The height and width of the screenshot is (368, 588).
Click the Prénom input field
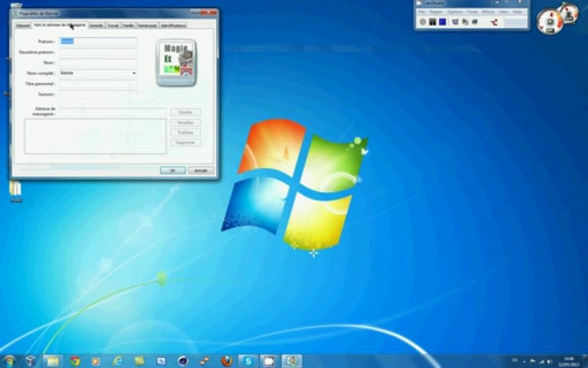[98, 41]
